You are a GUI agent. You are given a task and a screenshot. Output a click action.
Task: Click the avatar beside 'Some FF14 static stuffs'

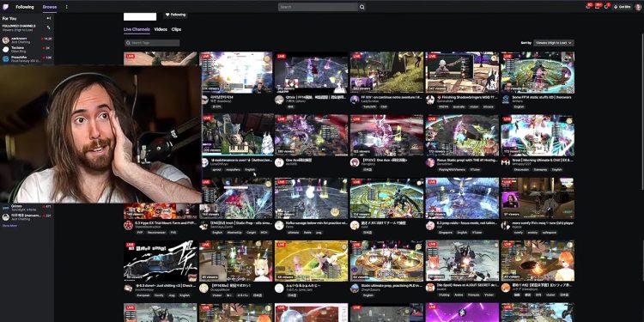point(506,100)
